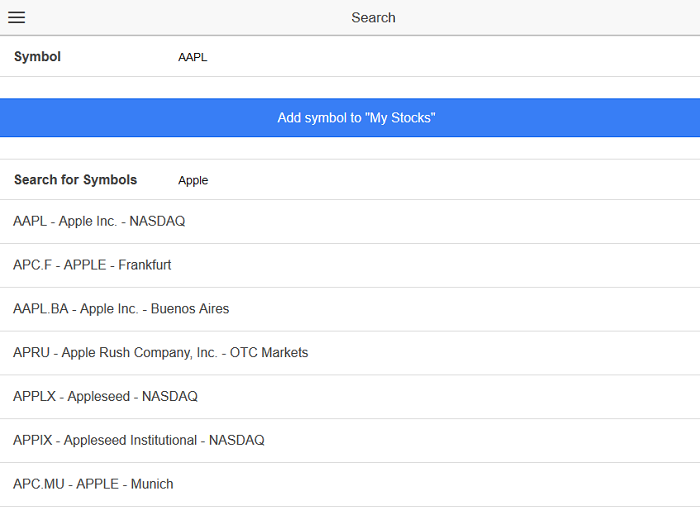Focus the Search for Symbols input
This screenshot has height=520, width=700.
tap(430, 180)
